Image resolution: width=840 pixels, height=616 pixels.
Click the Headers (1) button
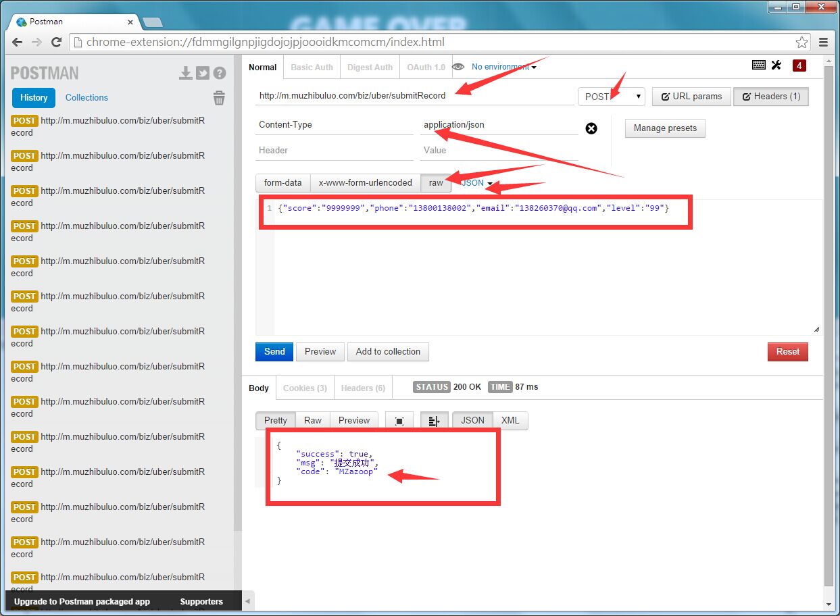(x=771, y=97)
